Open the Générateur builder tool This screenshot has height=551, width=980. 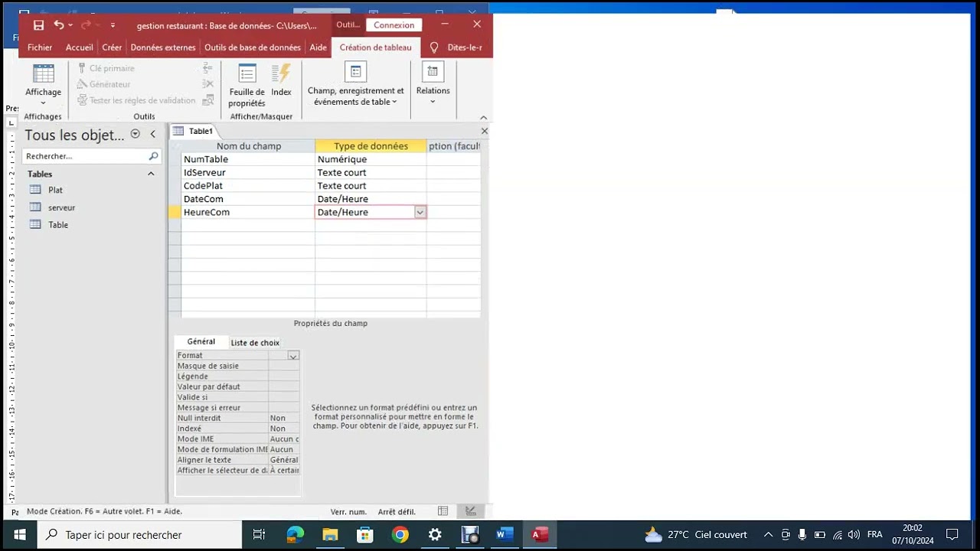[103, 84]
